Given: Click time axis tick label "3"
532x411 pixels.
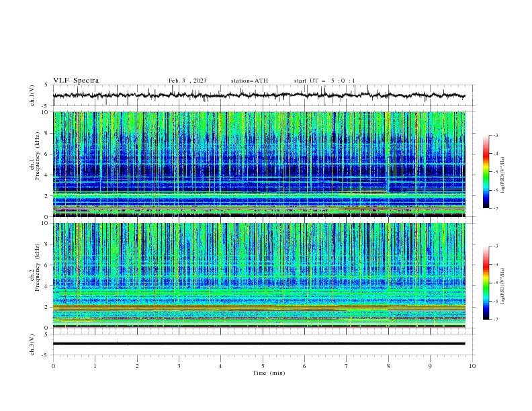Looking at the screenshot, I should (179, 366).
